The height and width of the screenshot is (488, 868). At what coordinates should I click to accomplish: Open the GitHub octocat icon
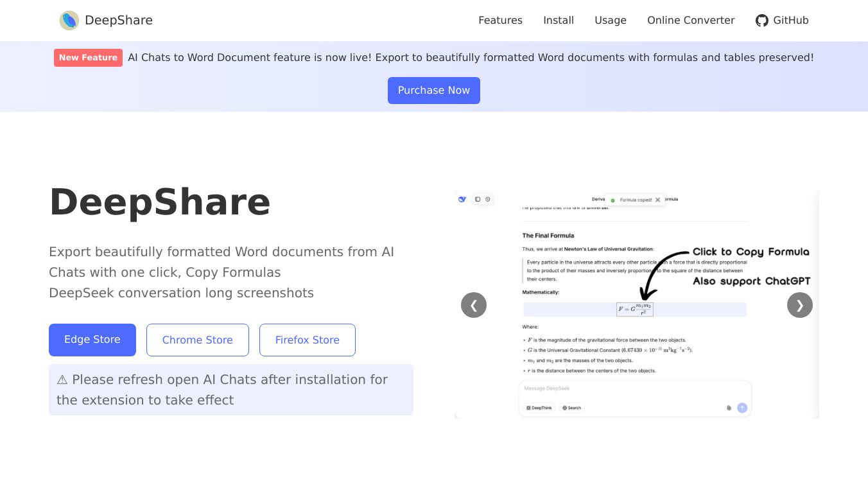coord(762,21)
